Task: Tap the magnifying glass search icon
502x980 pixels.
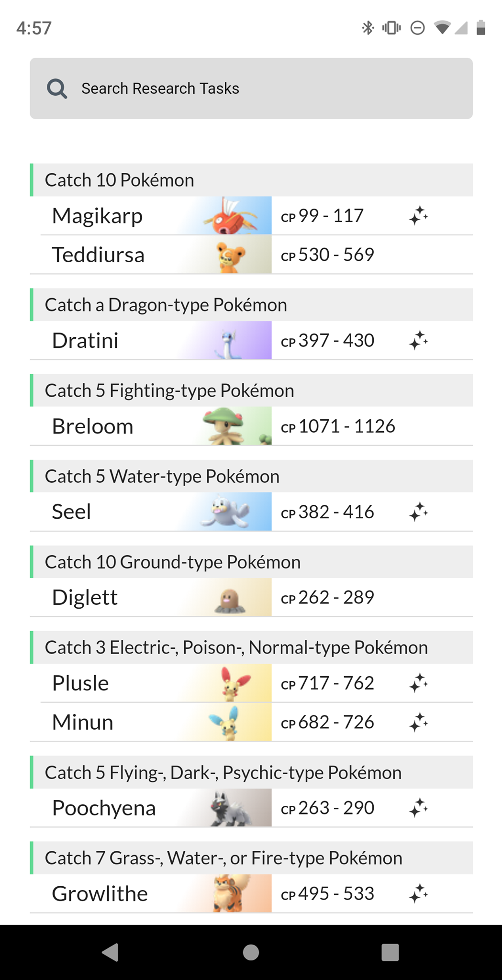Action: click(x=57, y=89)
